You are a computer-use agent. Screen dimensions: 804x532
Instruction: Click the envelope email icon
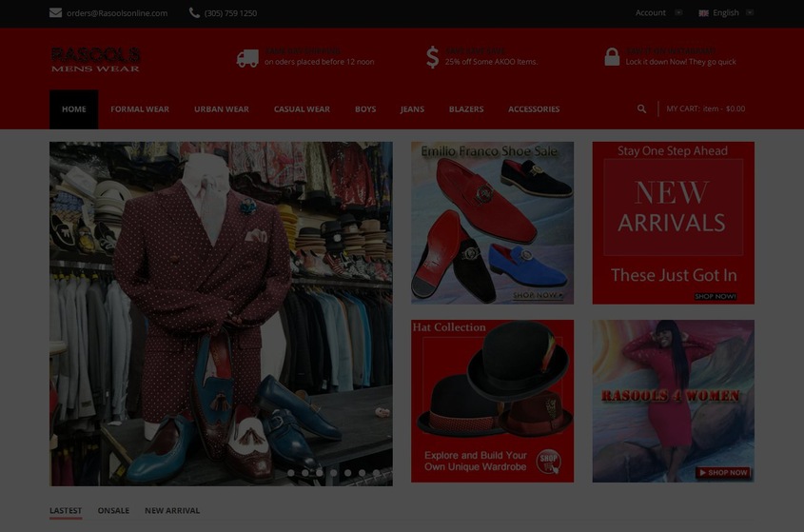(55, 12)
